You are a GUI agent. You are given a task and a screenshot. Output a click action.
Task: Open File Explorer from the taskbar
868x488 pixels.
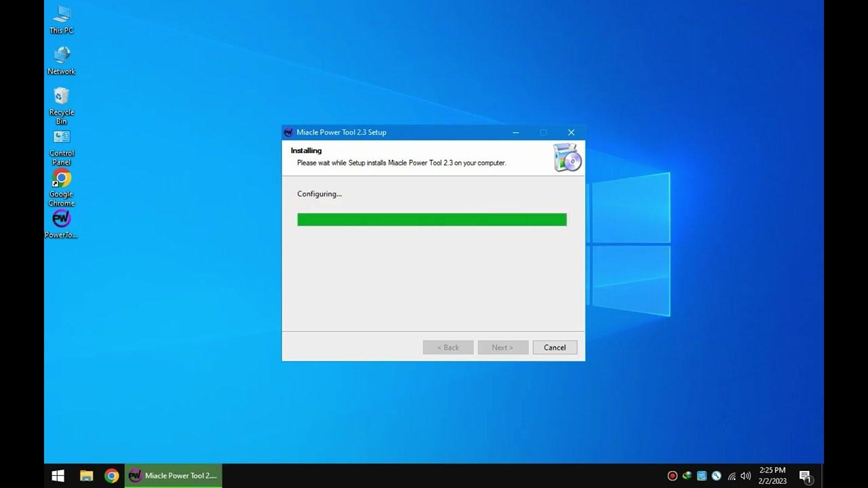click(x=86, y=476)
